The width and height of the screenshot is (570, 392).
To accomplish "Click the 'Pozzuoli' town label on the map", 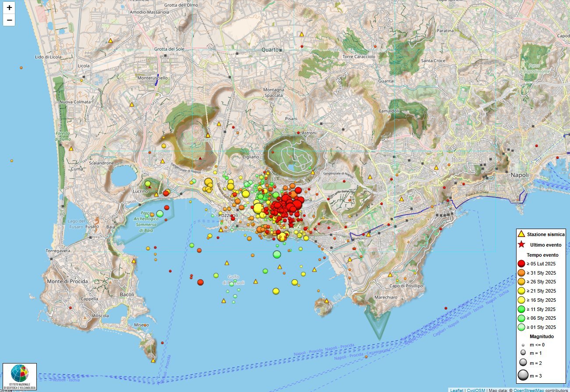I will pyautogui.click(x=228, y=216).
